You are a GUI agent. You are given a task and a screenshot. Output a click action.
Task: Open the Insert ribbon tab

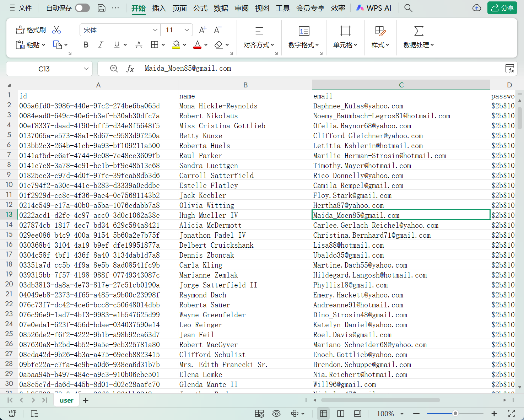(159, 8)
